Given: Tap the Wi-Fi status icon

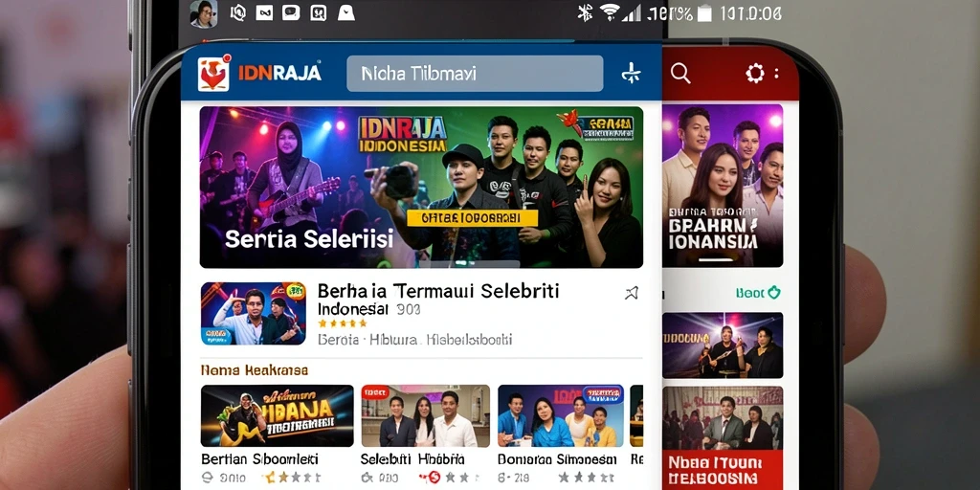Looking at the screenshot, I should (608, 13).
